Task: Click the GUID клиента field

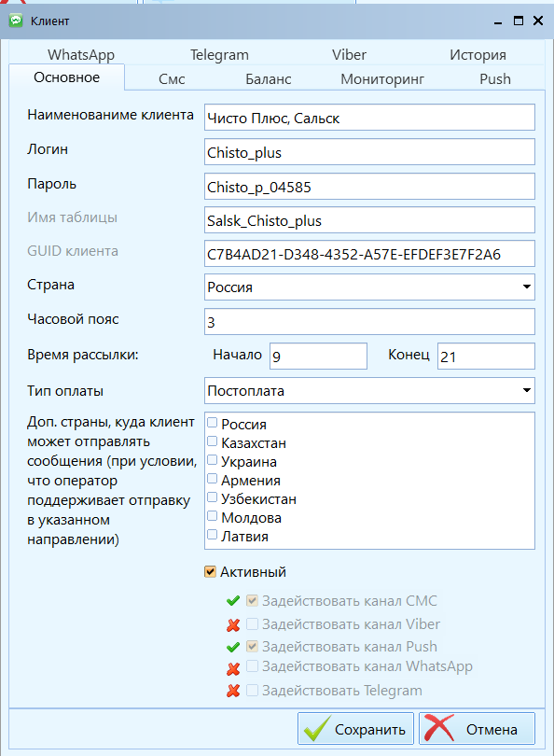Action: [369, 254]
